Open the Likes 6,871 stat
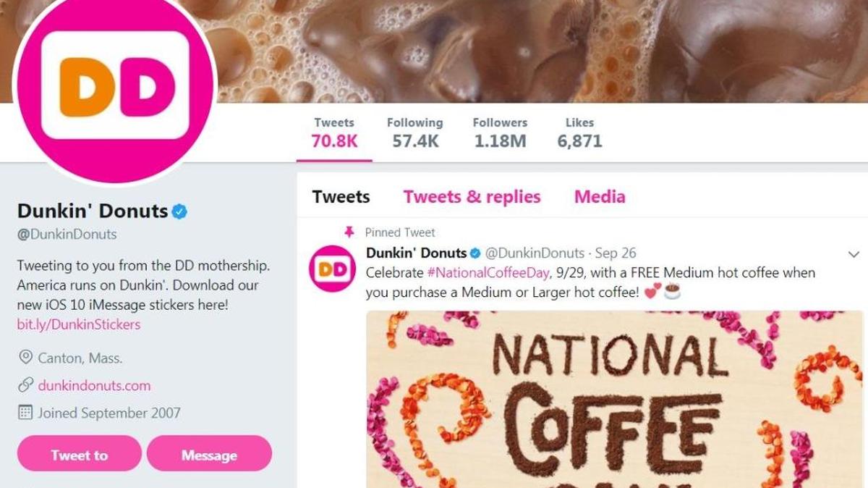 click(579, 132)
